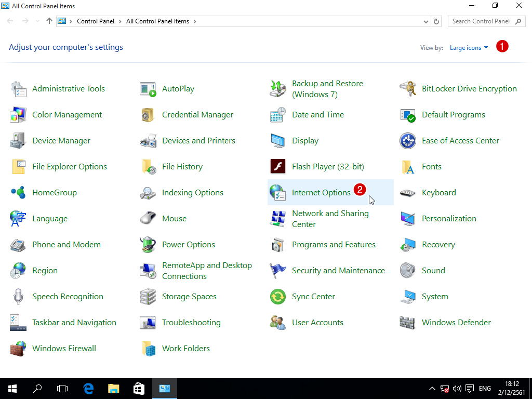Open the User Accounts link

pos(317,322)
